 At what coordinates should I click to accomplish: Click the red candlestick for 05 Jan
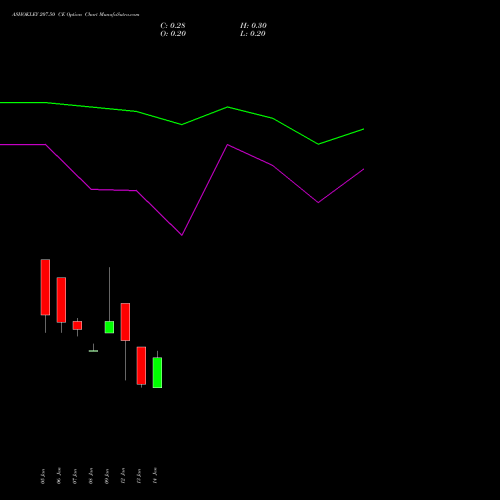click(x=45, y=287)
